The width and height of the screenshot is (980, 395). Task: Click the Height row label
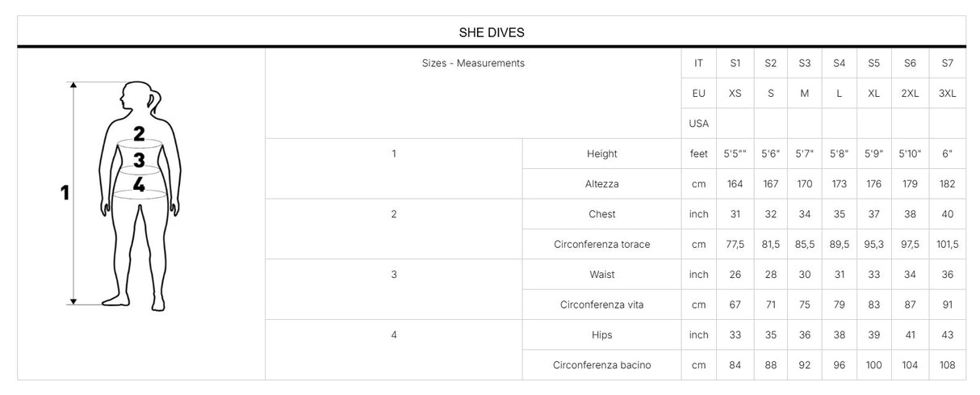pyautogui.click(x=601, y=153)
